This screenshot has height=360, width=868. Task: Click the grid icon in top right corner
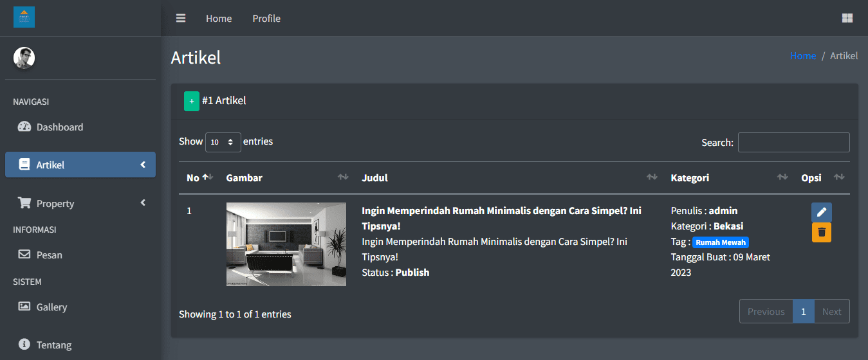point(847,18)
